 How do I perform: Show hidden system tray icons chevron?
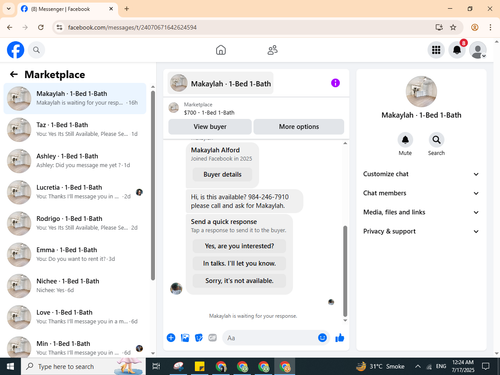pos(418,366)
